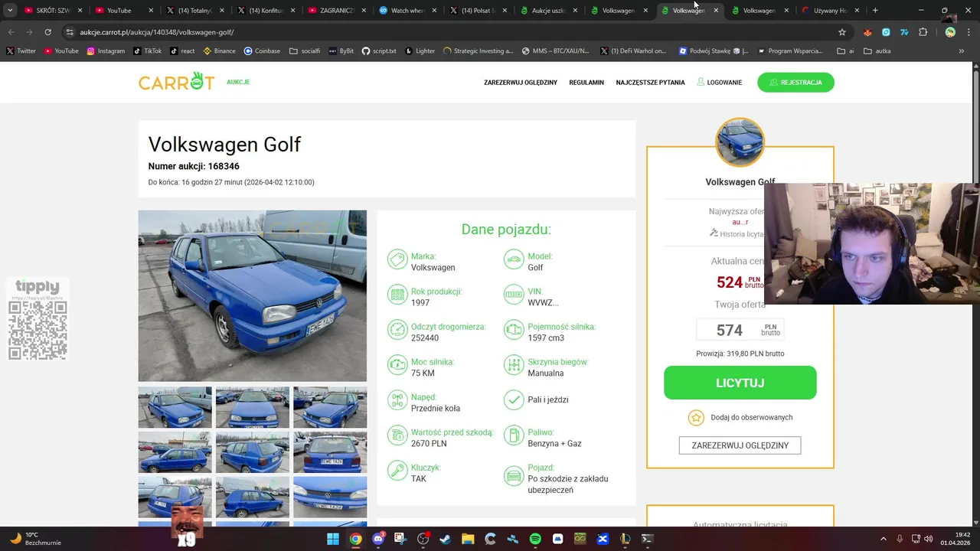Click the Prowizja: 319,80 PLN brutto text
This screenshot has height=551, width=980.
[x=740, y=354]
